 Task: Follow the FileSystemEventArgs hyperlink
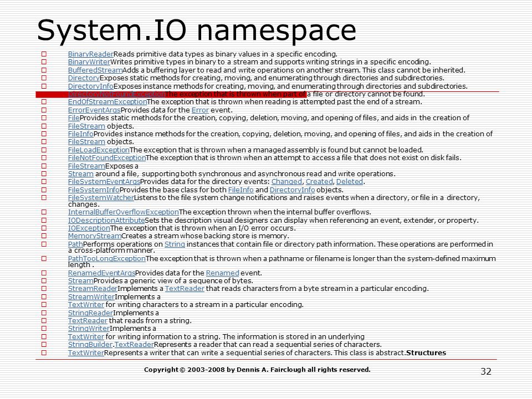(104, 182)
